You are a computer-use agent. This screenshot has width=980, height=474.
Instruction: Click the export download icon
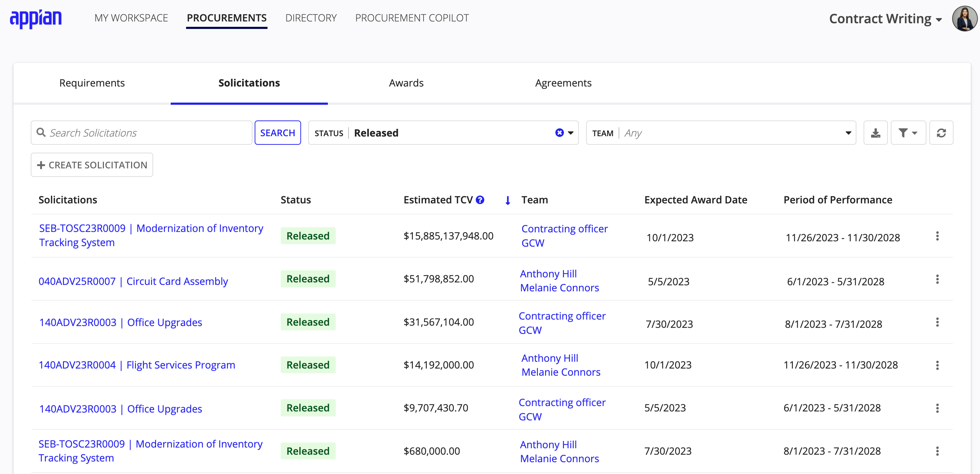(875, 133)
